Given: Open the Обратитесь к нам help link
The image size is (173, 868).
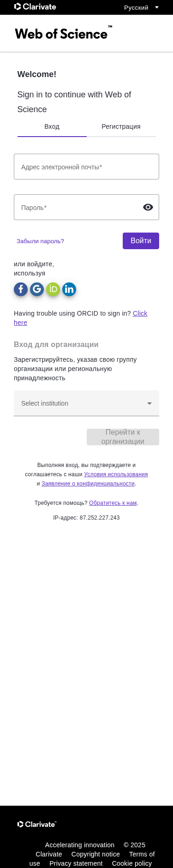Looking at the screenshot, I should (113, 503).
